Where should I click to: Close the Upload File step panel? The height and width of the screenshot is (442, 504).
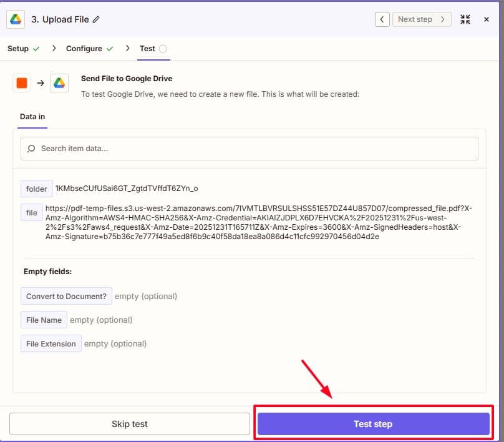coord(487,19)
